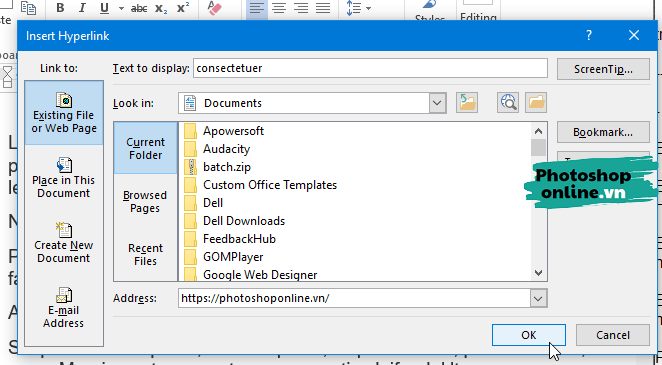Click Browse the Web icon
This screenshot has height=365, width=662.
[x=508, y=103]
